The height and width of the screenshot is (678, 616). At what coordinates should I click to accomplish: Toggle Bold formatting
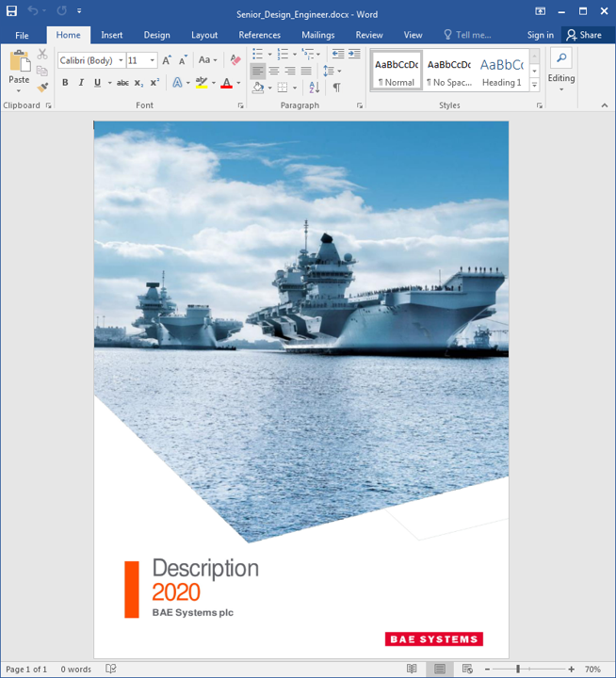[65, 83]
